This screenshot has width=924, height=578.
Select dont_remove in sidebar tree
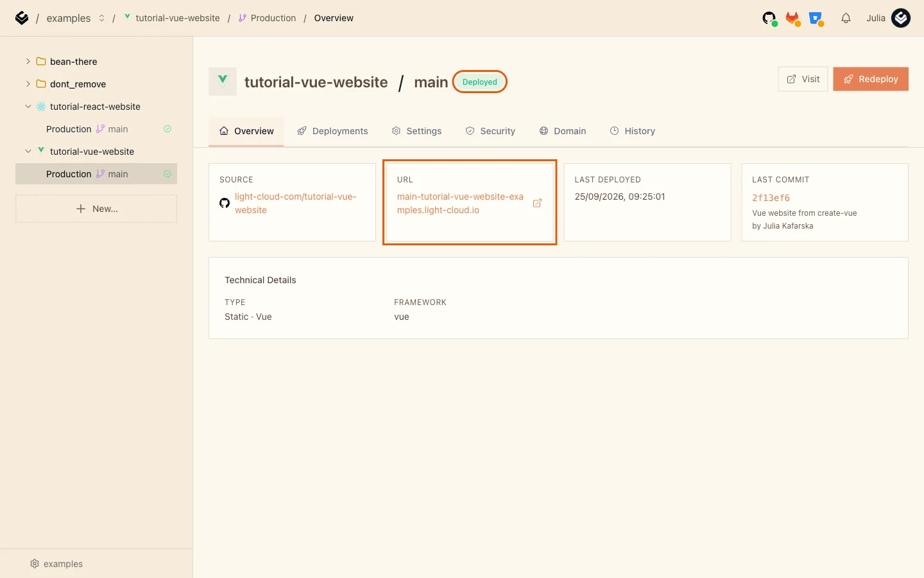click(x=78, y=84)
